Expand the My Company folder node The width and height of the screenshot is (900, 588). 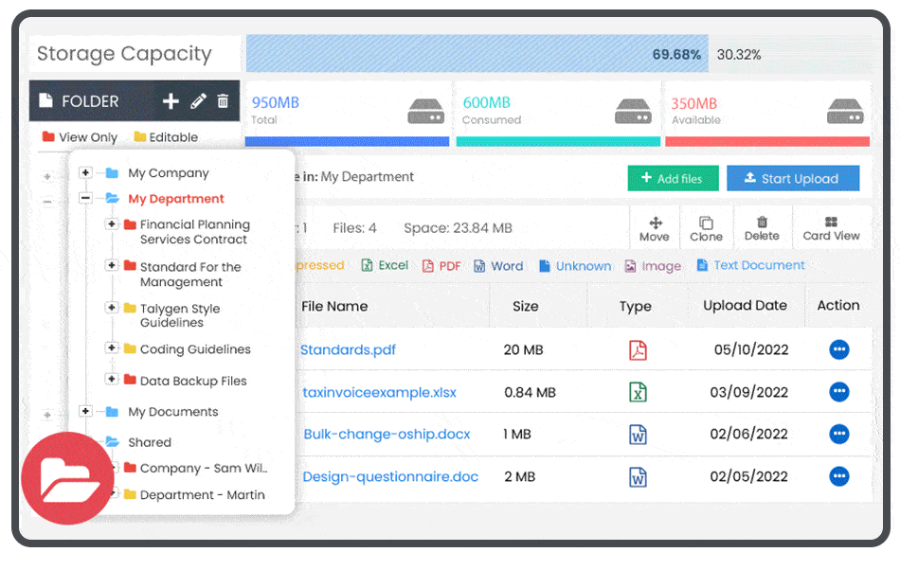coord(83,173)
